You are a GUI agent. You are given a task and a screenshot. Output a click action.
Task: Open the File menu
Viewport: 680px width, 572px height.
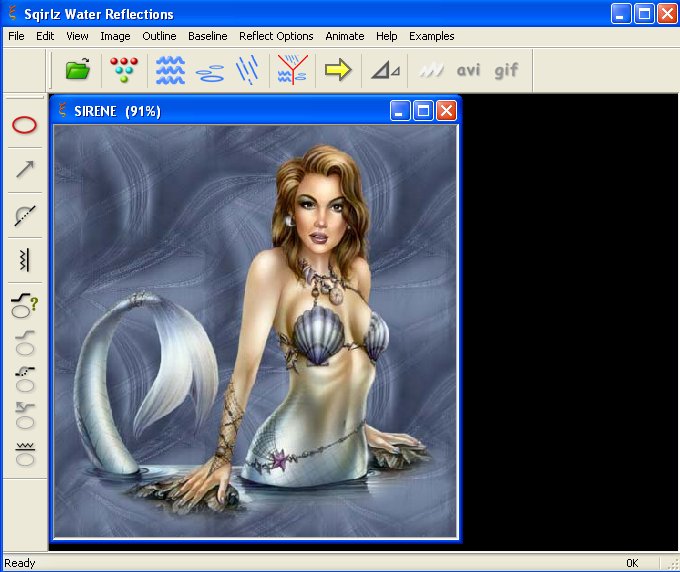[x=16, y=36]
